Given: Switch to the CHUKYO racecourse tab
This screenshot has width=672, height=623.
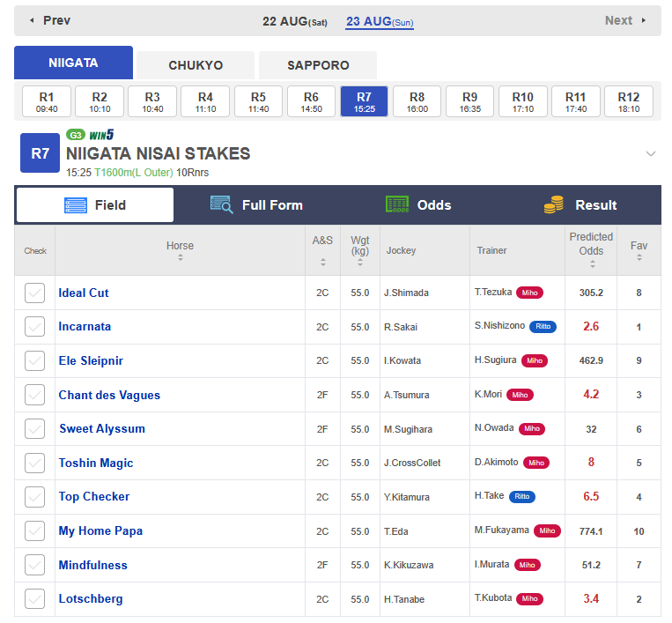Looking at the screenshot, I should click(196, 65).
